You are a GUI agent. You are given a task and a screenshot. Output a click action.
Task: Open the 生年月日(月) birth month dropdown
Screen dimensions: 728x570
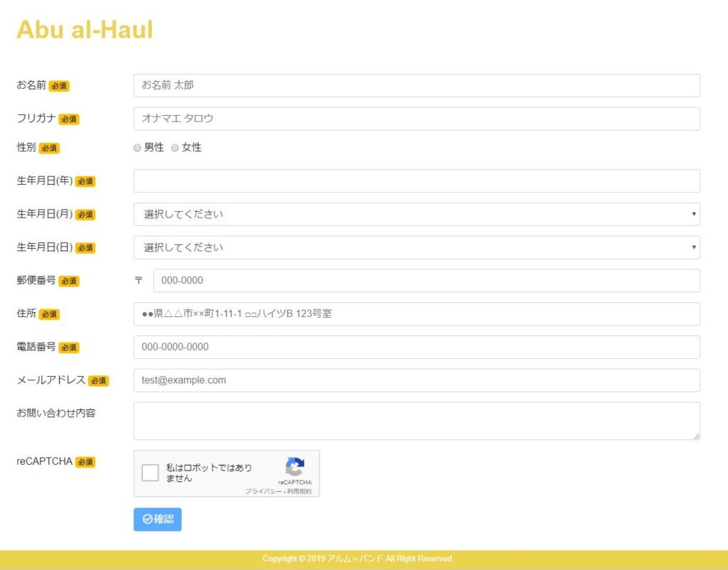[417, 214]
